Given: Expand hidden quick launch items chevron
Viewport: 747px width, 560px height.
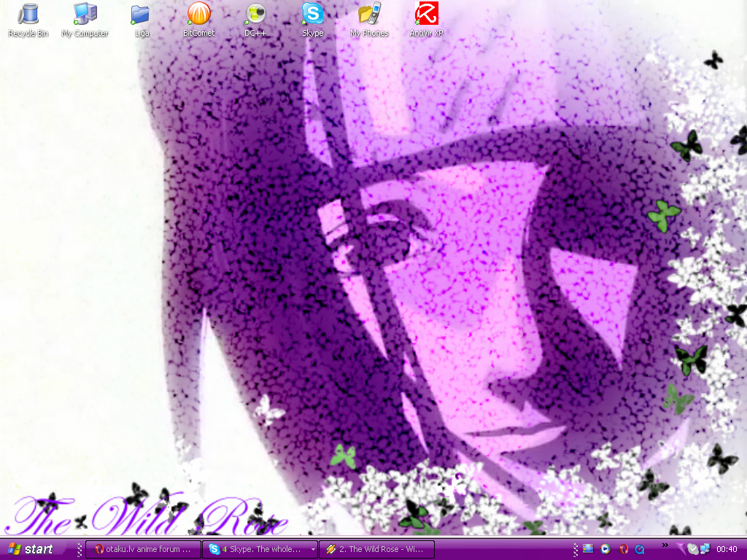Looking at the screenshot, I should click(665, 545).
